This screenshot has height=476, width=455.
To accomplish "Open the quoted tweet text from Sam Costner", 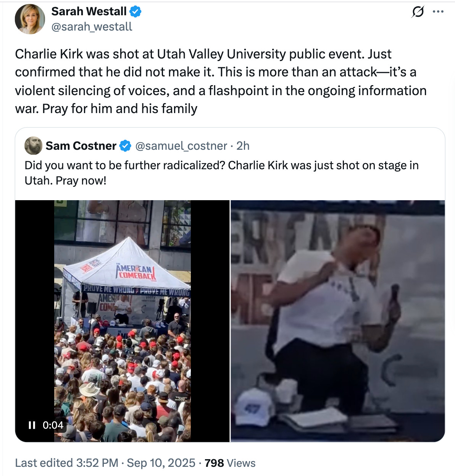I will point(221,173).
